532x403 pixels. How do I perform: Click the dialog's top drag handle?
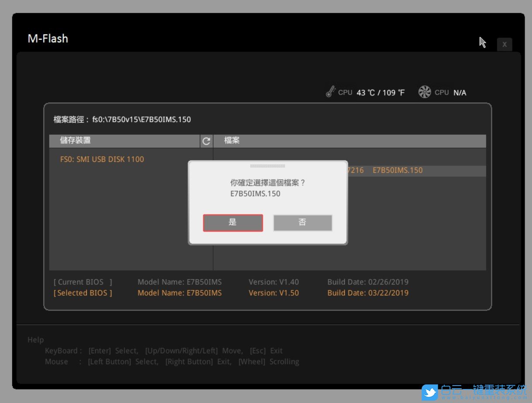(x=268, y=166)
